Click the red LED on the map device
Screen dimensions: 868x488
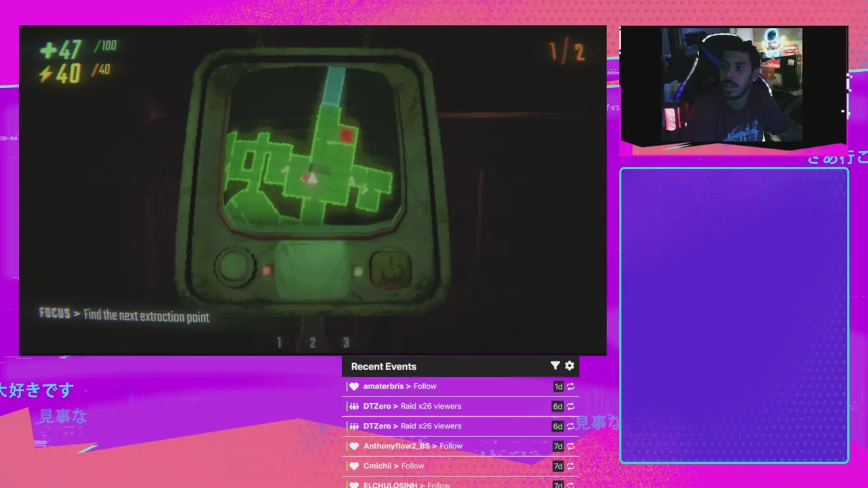267,271
